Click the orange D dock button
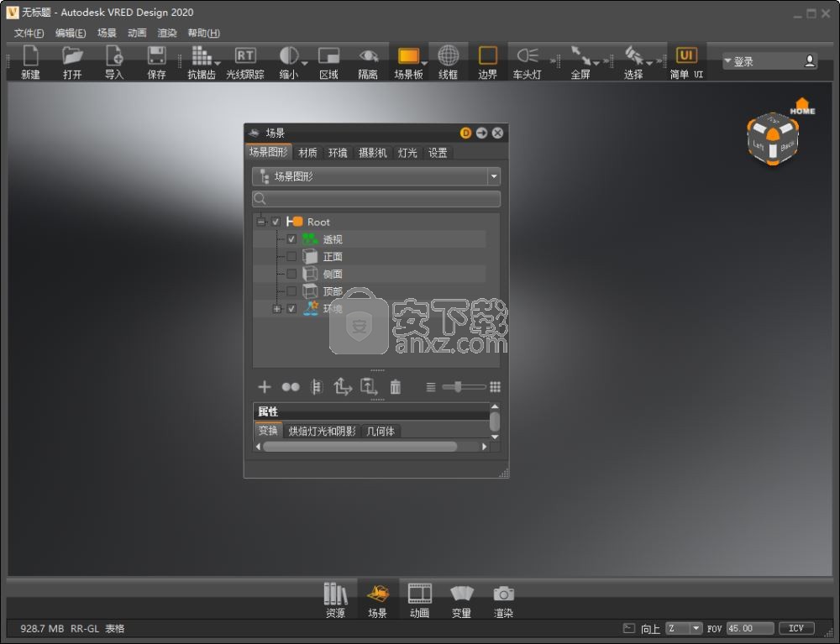This screenshot has width=840, height=644. coord(465,133)
